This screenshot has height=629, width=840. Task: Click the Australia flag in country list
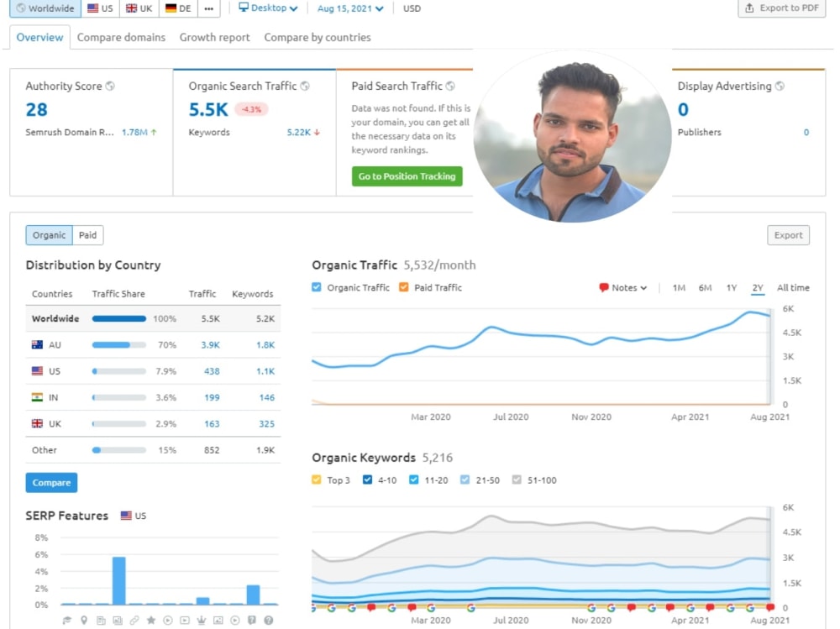(37, 344)
